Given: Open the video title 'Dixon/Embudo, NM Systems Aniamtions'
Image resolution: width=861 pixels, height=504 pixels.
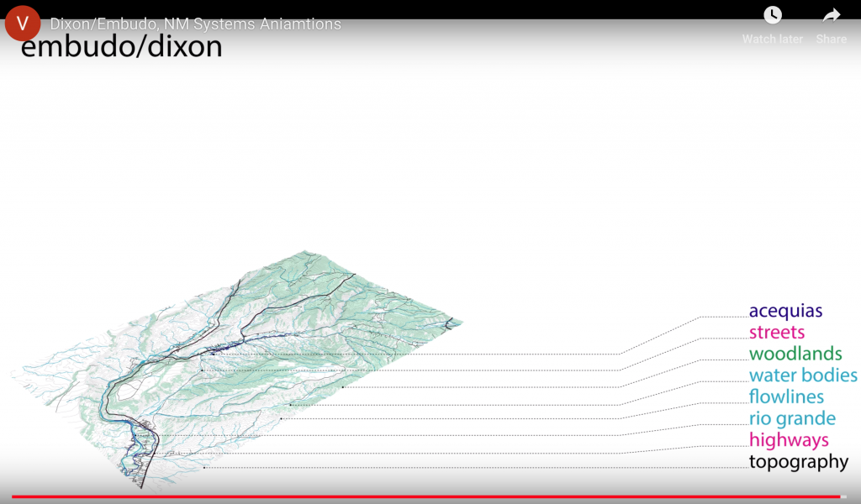Looking at the screenshot, I should point(195,24).
